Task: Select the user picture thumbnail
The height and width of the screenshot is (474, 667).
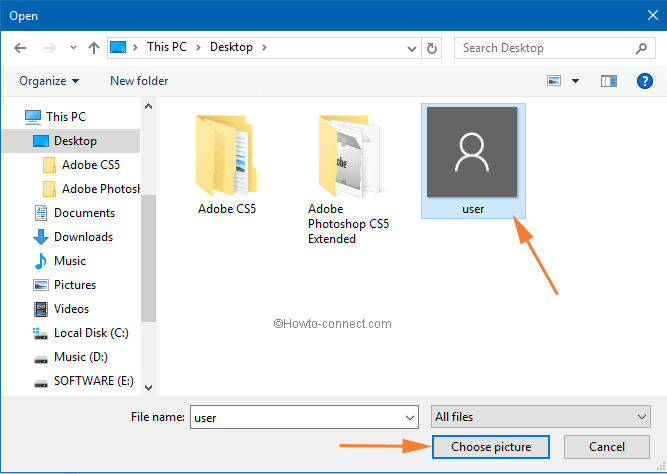Action: [x=472, y=154]
